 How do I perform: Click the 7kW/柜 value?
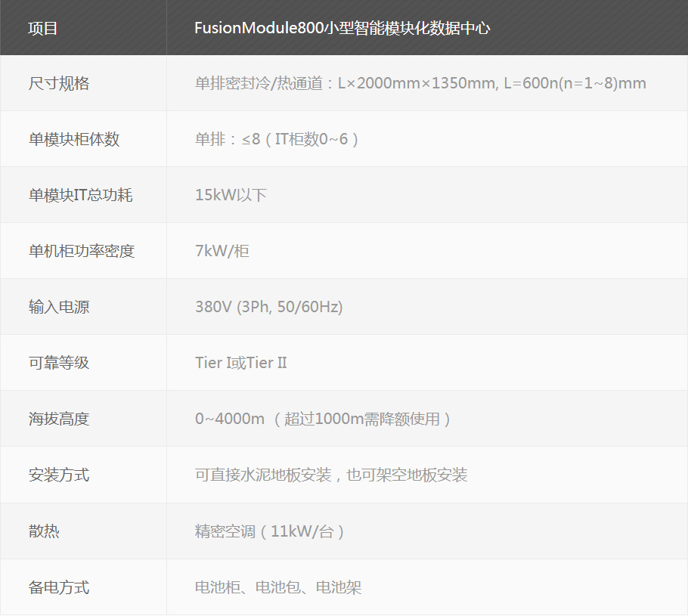click(x=222, y=251)
